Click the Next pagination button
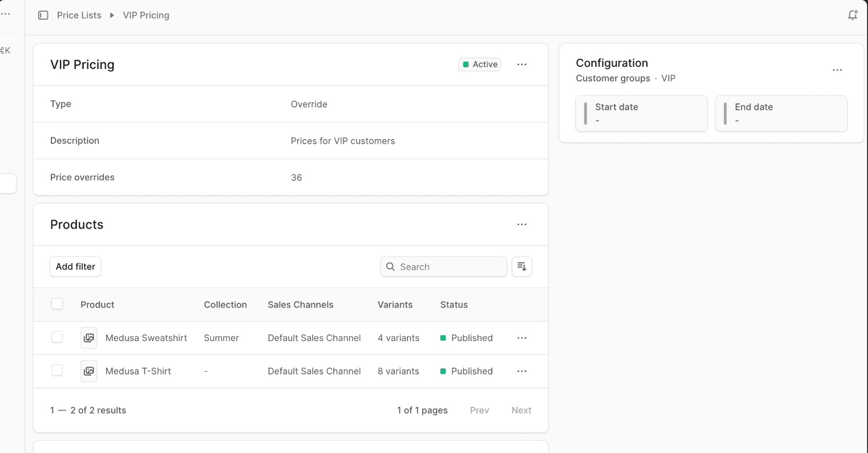The image size is (868, 453). tap(521, 411)
